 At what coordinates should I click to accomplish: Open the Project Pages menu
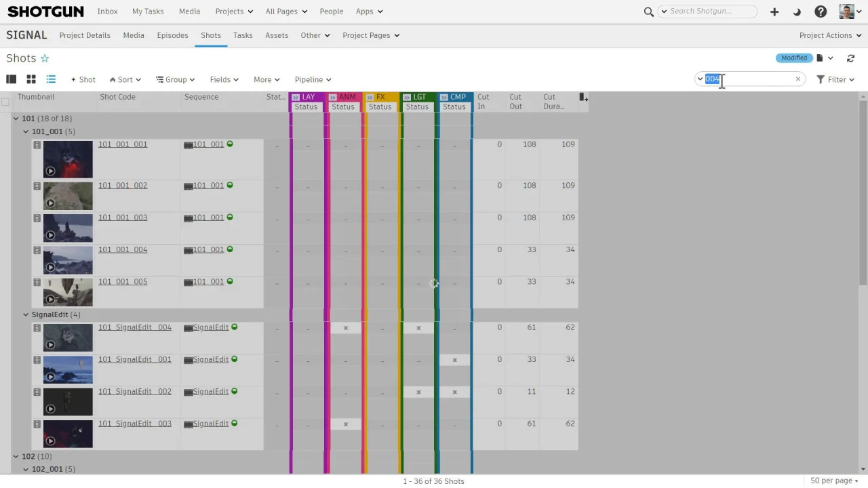(x=371, y=35)
